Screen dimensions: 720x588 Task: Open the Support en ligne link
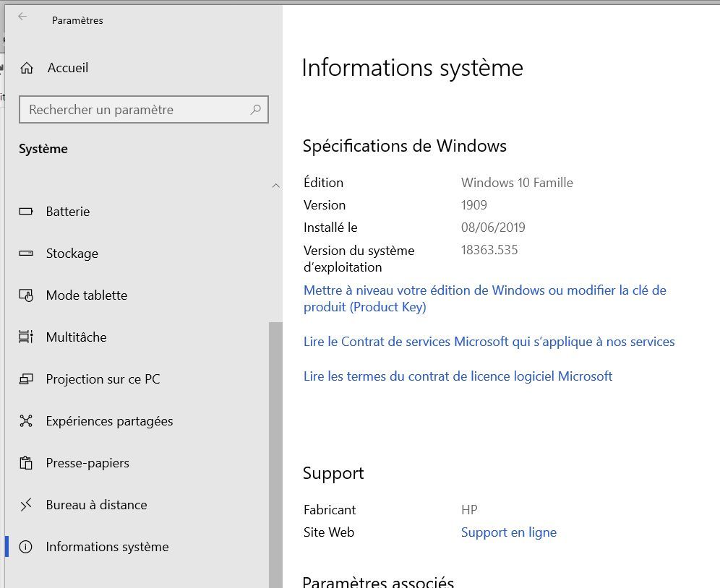[x=508, y=532]
